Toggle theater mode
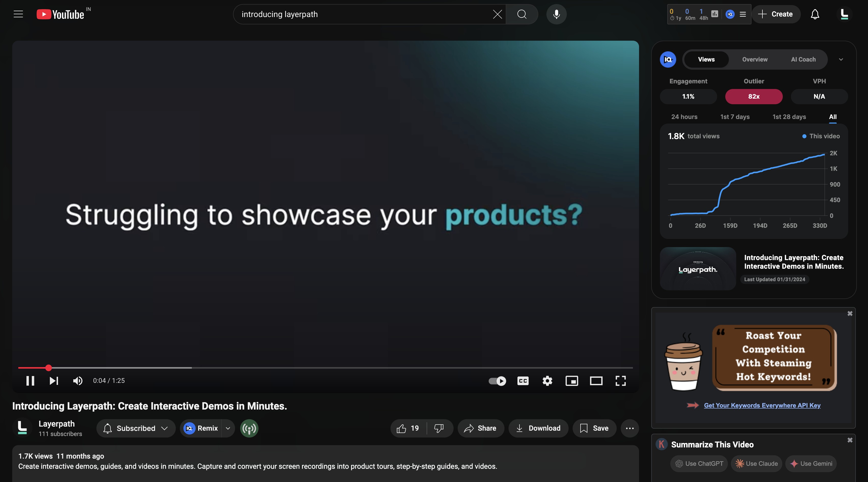Screen dimensions: 868x482 596,381
